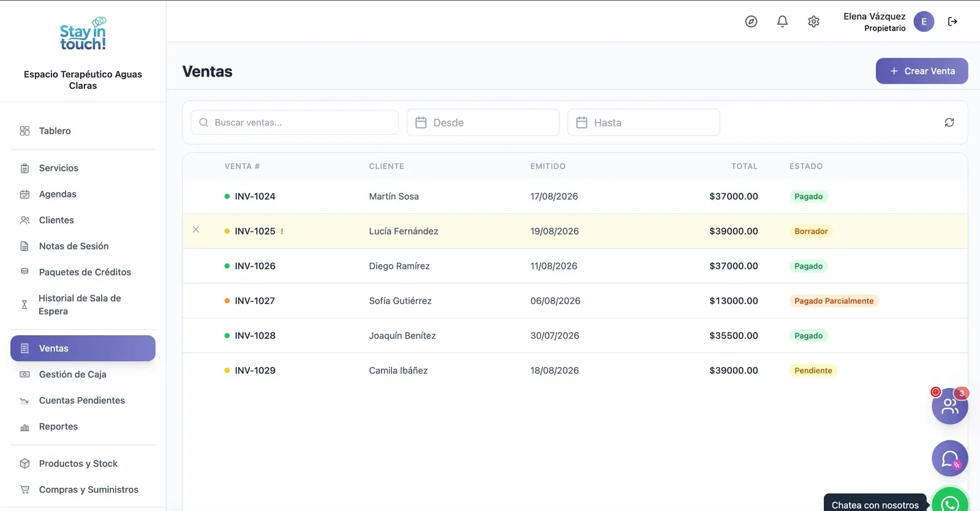The width and height of the screenshot is (980, 511).
Task: Click the Crear Venta button
Action: 922,71
